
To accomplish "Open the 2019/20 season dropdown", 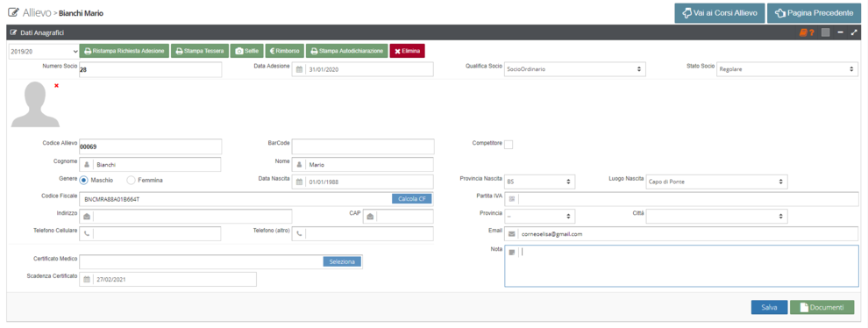I will [44, 51].
